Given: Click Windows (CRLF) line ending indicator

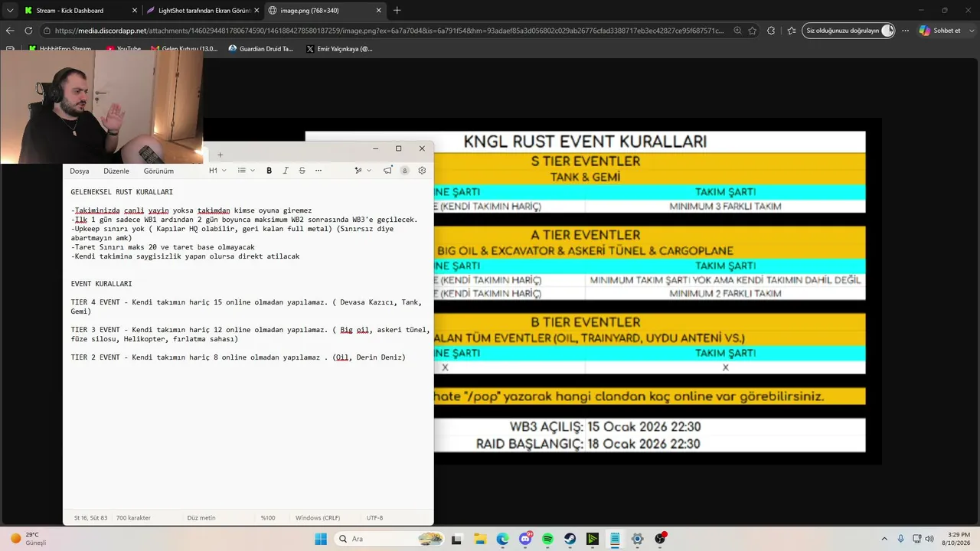Looking at the screenshot, I should pos(318,518).
